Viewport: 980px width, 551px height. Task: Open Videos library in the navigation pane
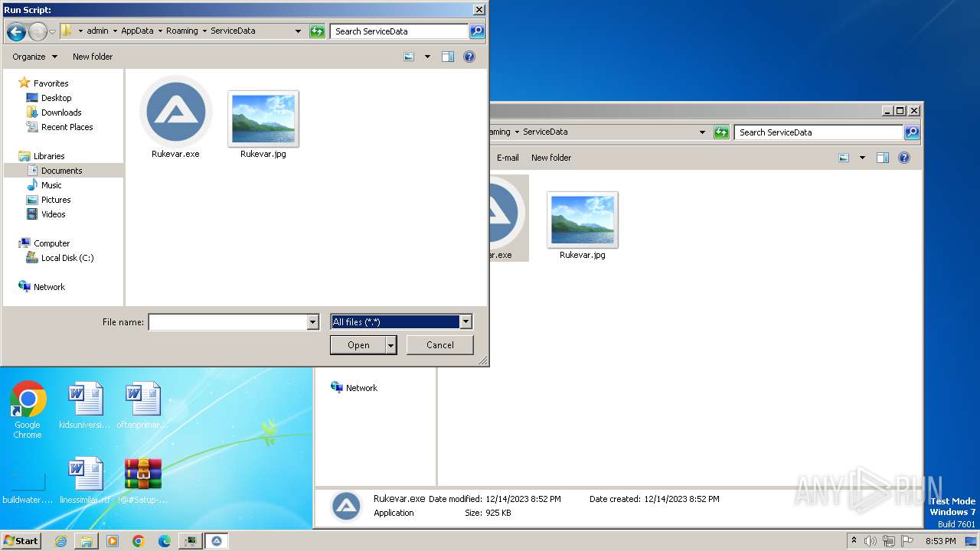pos(53,214)
